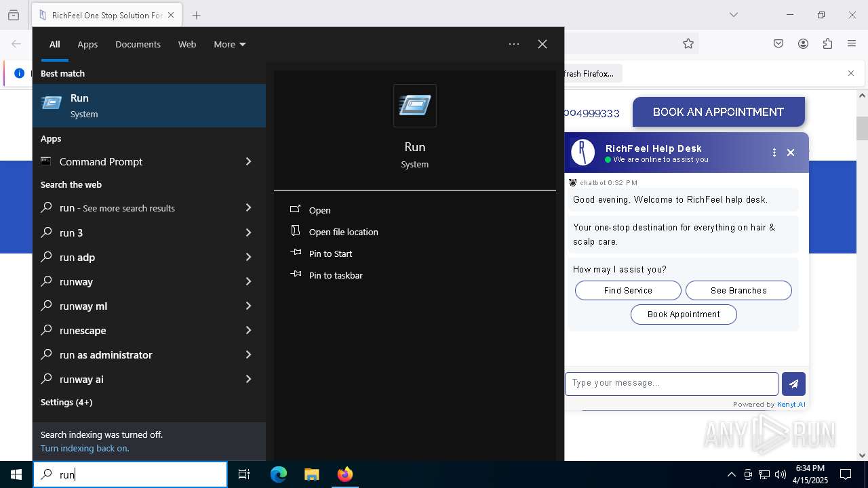This screenshot has width=868, height=488.
Task: Click the volume speaker tray icon
Action: click(x=780, y=474)
